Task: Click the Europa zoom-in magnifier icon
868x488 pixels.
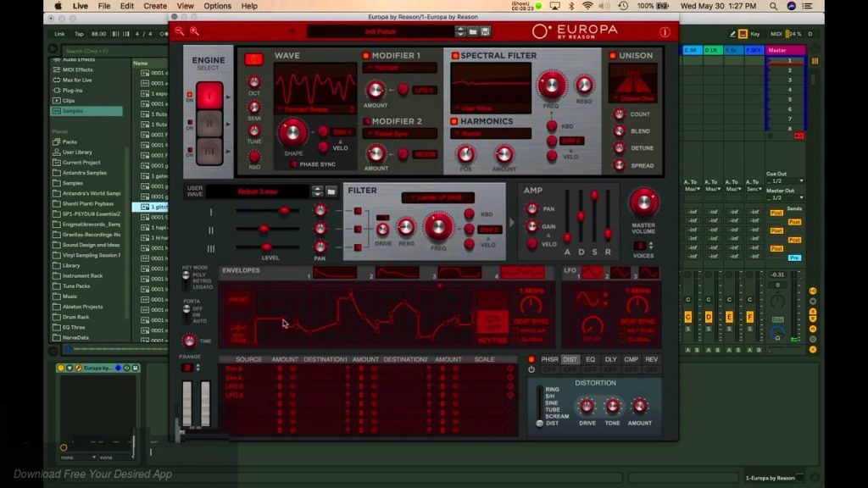Action: coord(194,31)
